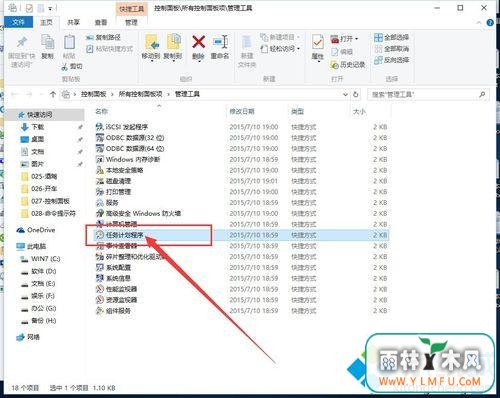
Task: Switch to the 主页 ribbon tab
Action: (47, 22)
